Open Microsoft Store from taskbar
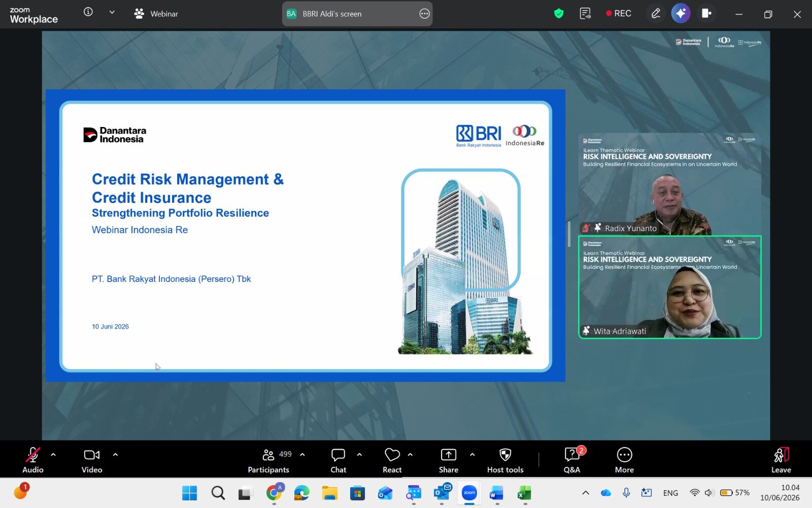This screenshot has height=508, width=812. pos(358,493)
